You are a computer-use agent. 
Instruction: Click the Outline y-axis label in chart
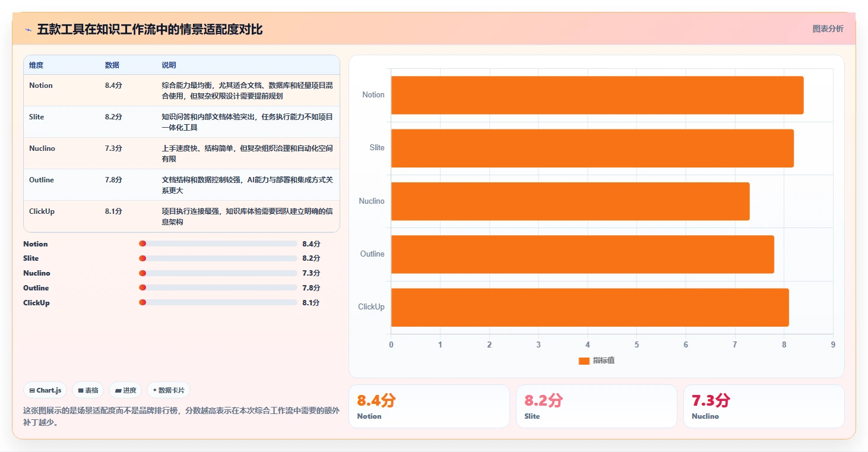pyautogui.click(x=373, y=254)
